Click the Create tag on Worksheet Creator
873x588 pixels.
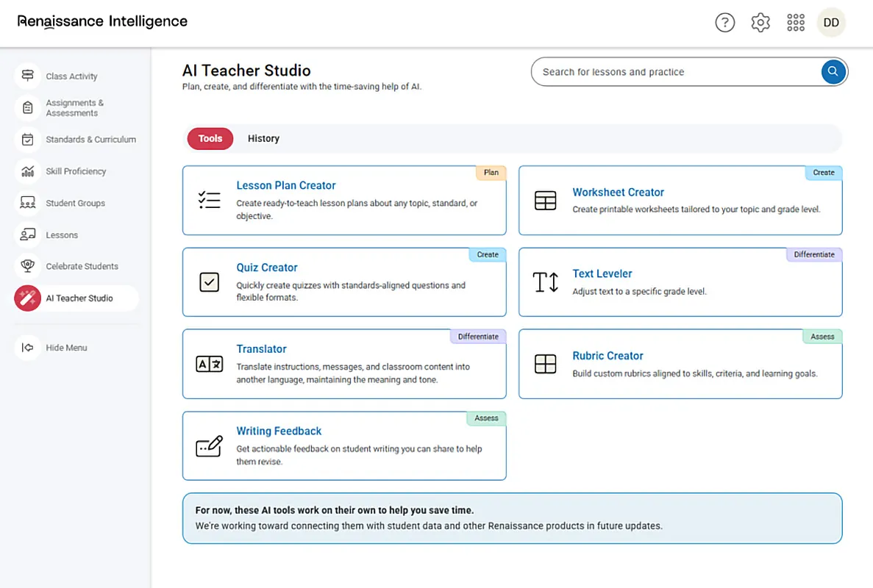point(824,173)
